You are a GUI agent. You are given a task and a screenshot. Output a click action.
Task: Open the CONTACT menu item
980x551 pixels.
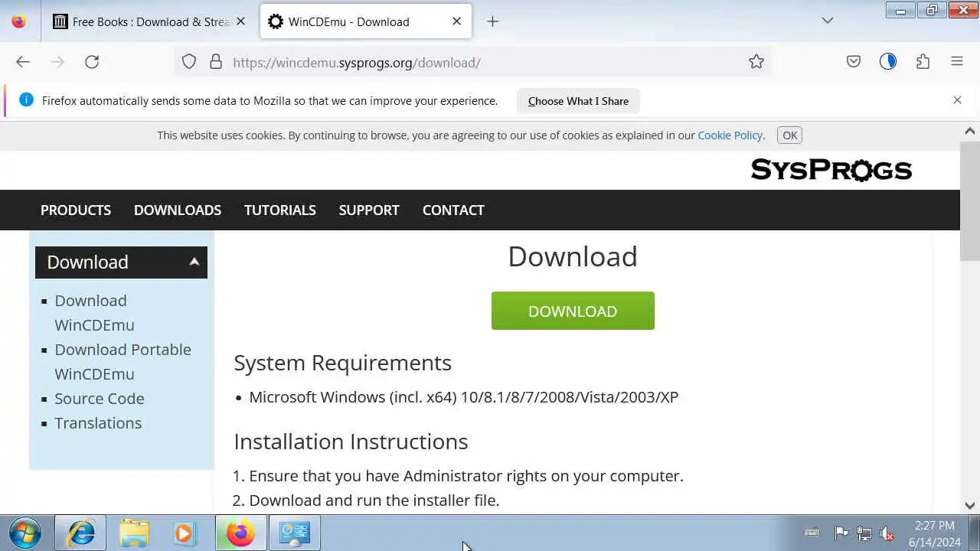click(x=453, y=210)
